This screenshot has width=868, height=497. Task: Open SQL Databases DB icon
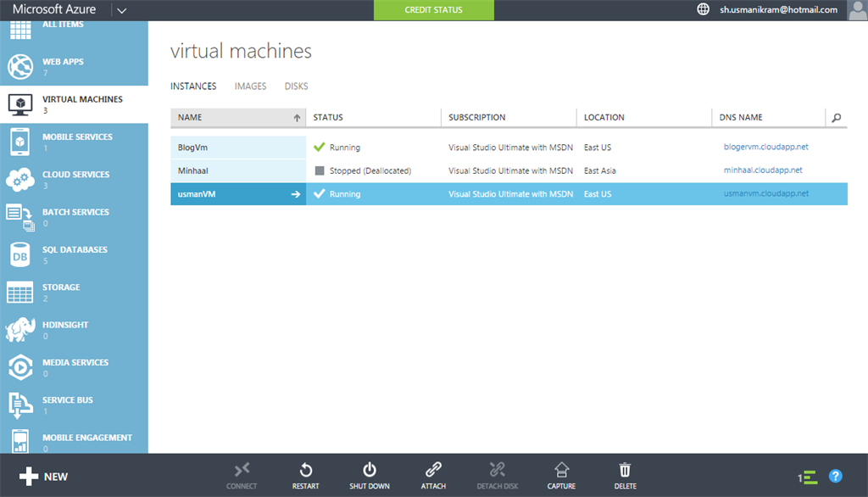20,255
